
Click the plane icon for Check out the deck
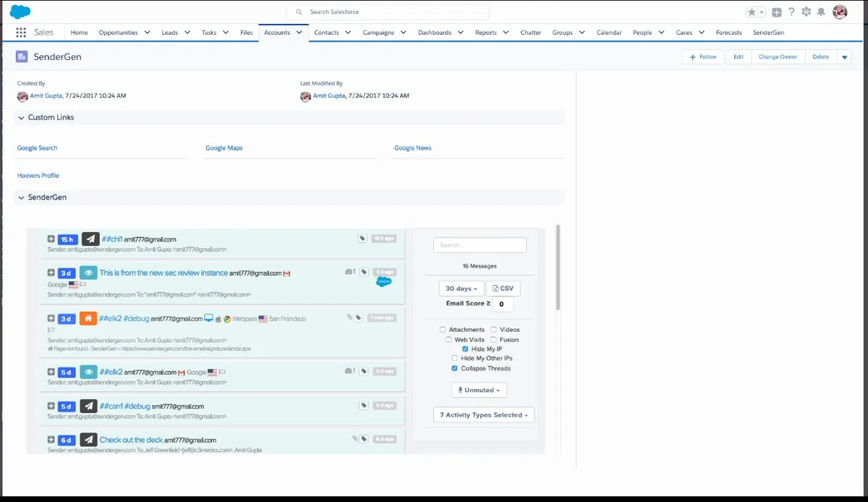tap(88, 439)
